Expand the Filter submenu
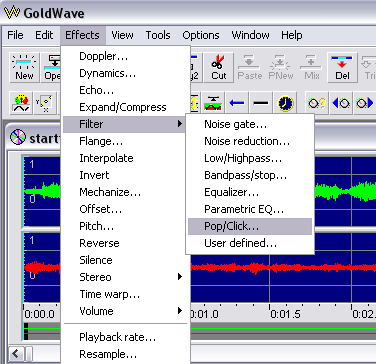This screenshot has height=364, width=376. point(124,124)
